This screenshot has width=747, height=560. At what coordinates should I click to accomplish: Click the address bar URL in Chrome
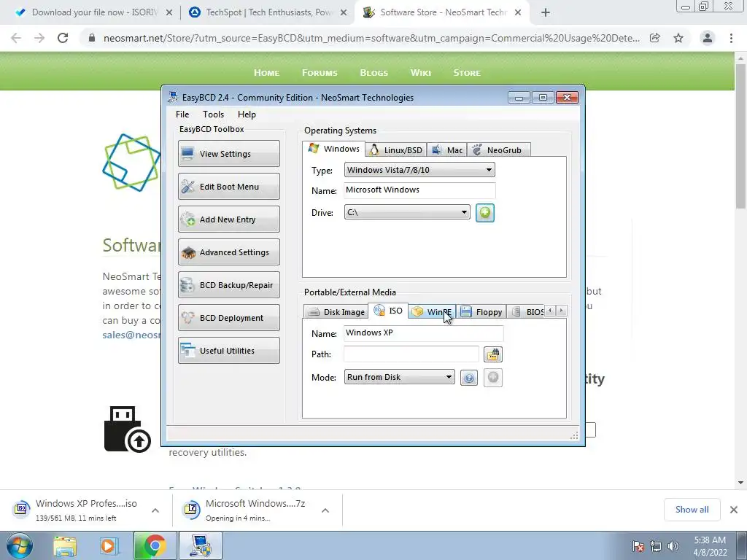click(371, 38)
